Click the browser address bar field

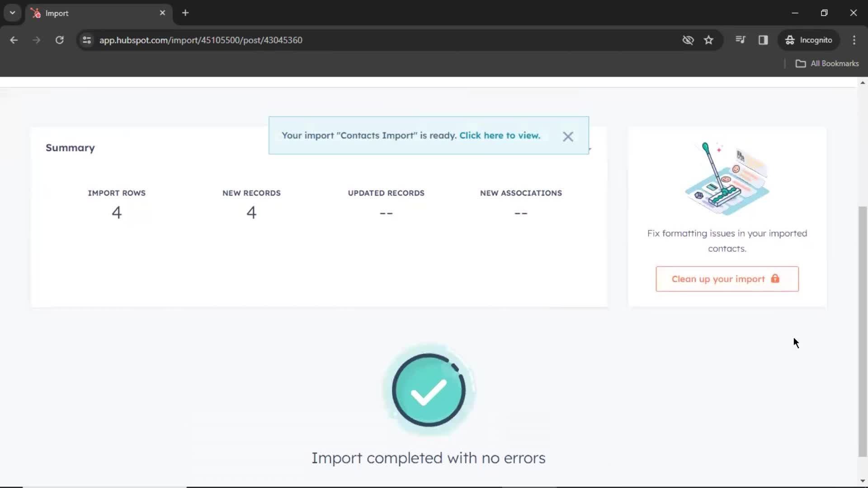(202, 40)
